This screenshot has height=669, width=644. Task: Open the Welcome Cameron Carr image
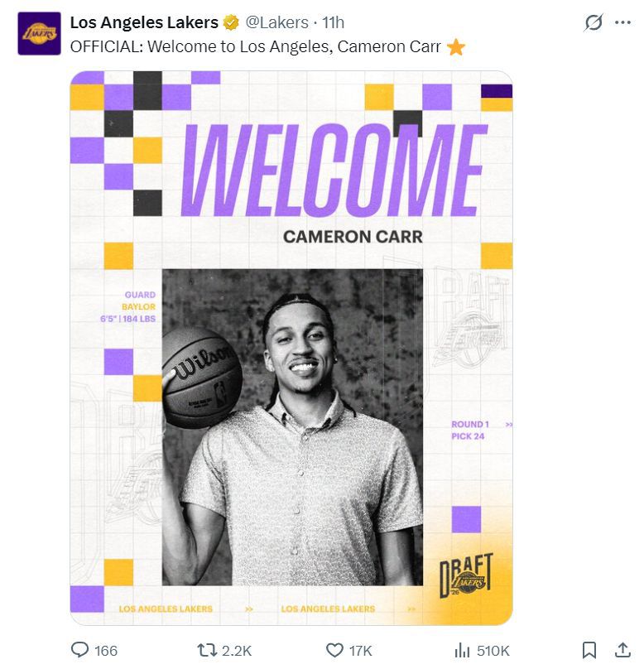tap(291, 348)
